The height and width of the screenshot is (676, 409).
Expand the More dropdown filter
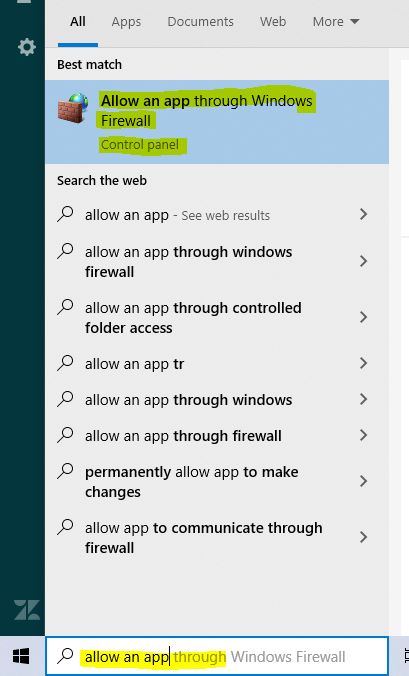336,22
